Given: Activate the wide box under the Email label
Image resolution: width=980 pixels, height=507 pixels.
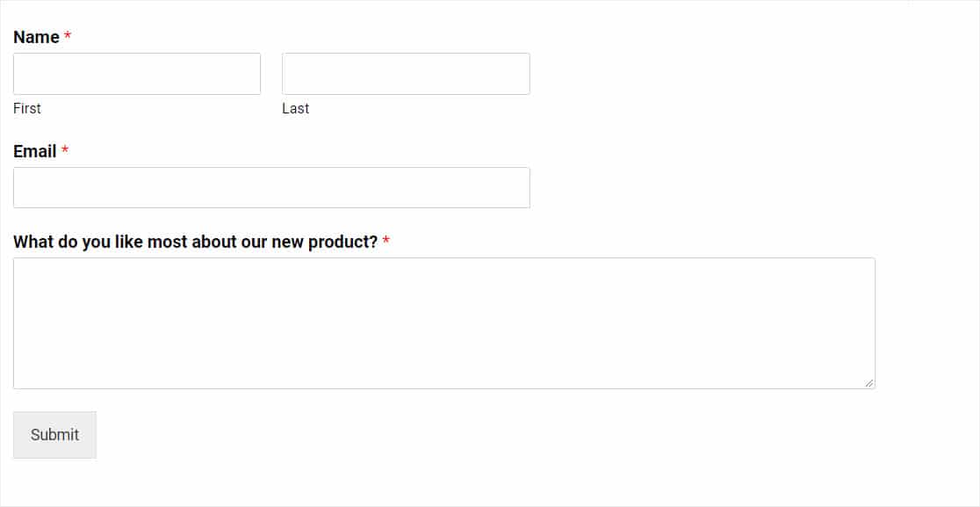Looking at the screenshot, I should click(x=271, y=188).
